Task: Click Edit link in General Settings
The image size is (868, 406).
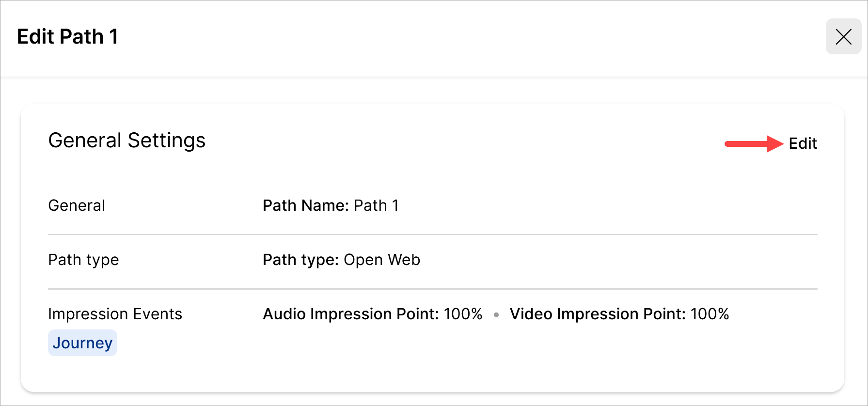Action: pyautogui.click(x=803, y=143)
